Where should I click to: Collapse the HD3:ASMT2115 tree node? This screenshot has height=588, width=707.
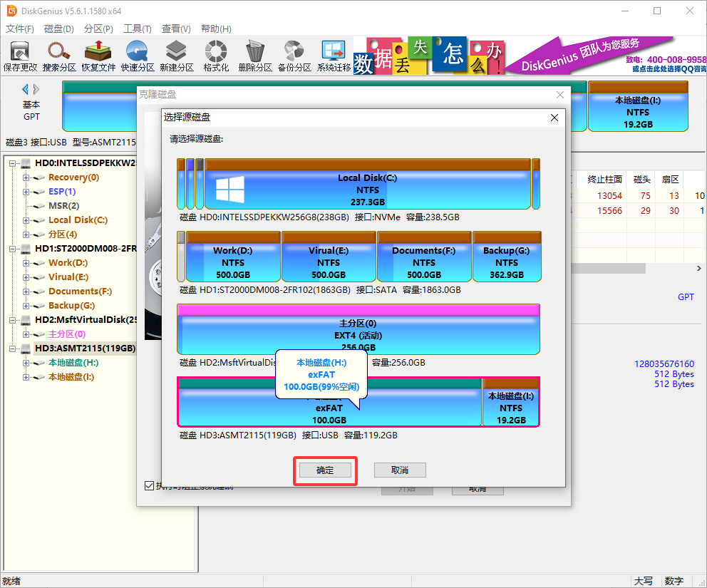[13, 349]
